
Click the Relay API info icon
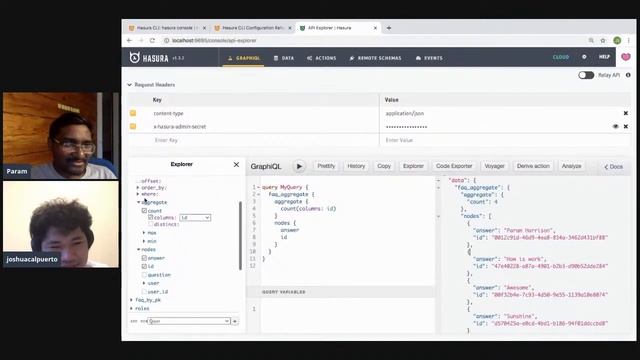(x=628, y=75)
